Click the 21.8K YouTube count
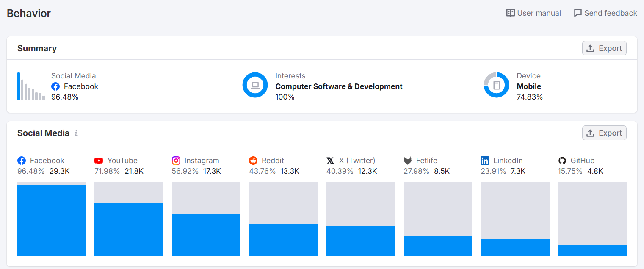 point(134,171)
